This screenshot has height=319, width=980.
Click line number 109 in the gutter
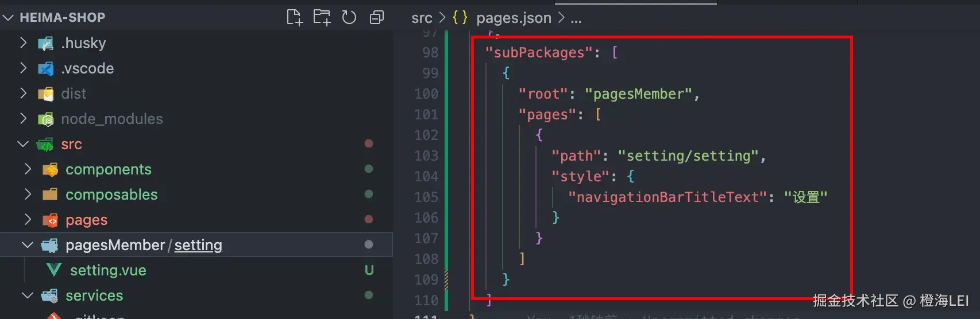pos(426,280)
